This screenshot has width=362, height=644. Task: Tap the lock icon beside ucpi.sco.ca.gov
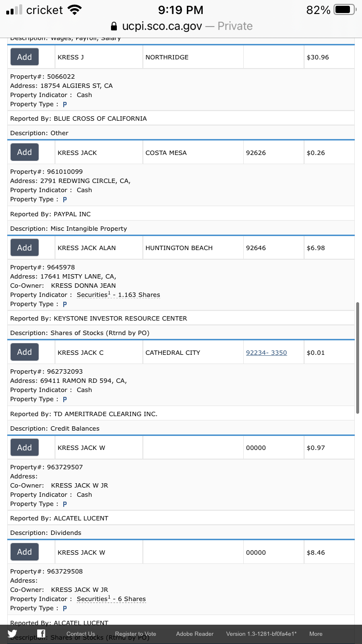114,26
